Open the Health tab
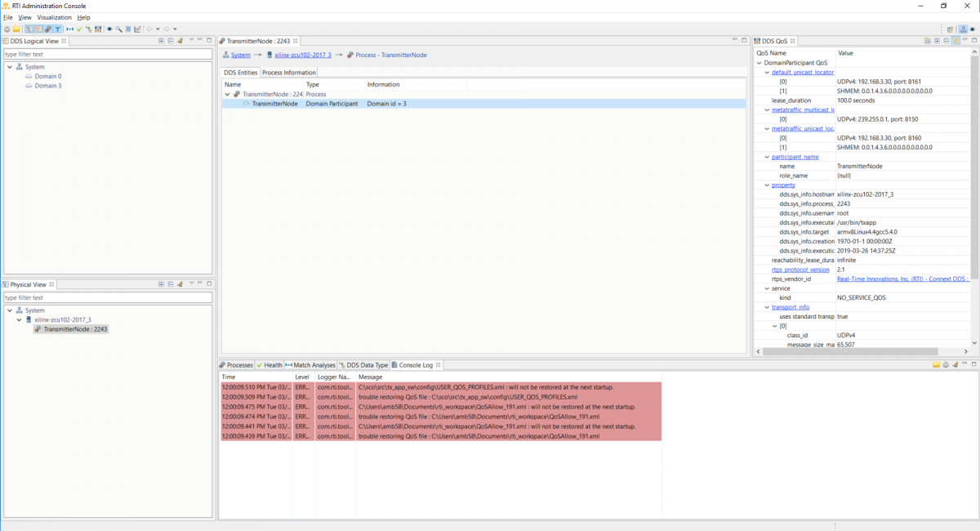 pyautogui.click(x=269, y=365)
